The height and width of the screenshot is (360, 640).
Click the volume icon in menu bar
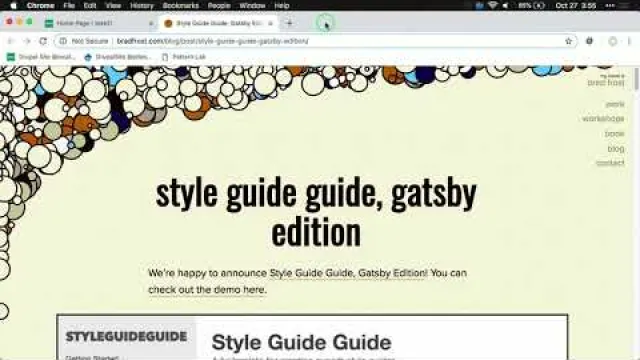506,6
